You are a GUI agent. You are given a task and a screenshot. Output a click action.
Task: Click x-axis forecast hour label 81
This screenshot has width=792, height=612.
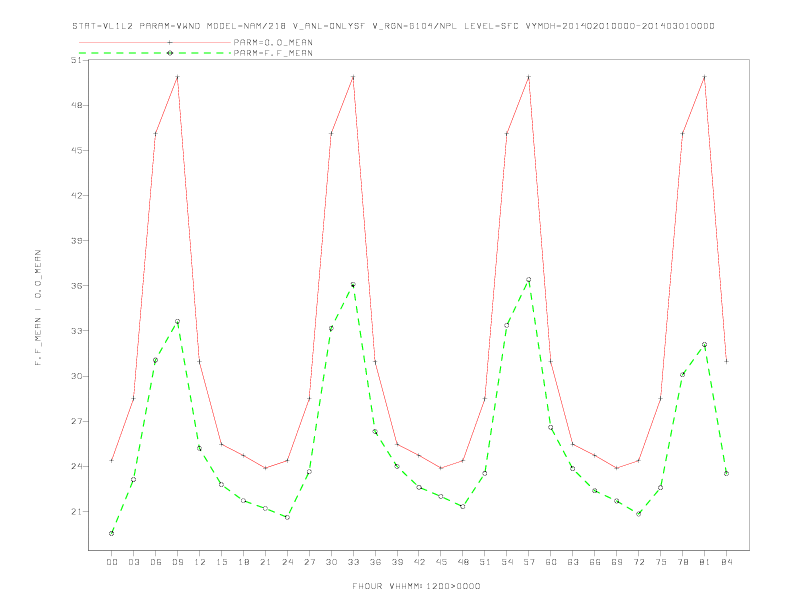click(x=705, y=562)
